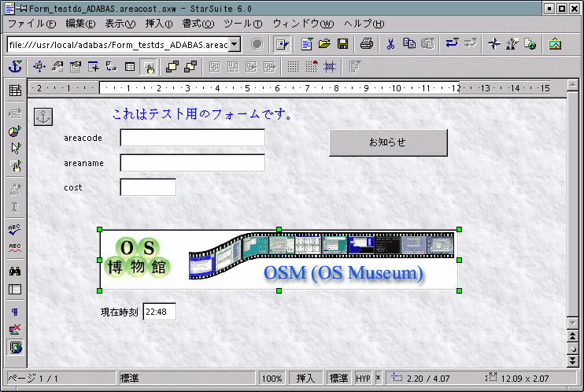The image size is (584, 392).
Task: Open the Hyperlink dialog icon
Action: 530,44
